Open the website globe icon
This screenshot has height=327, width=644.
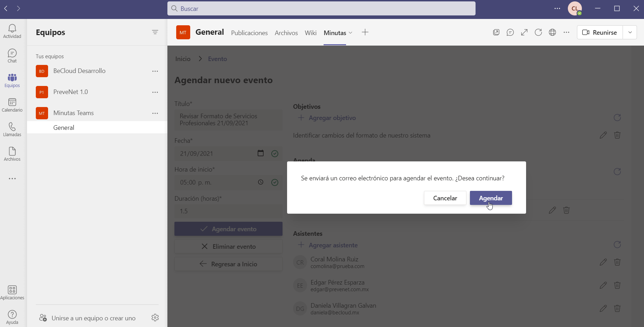click(x=552, y=32)
